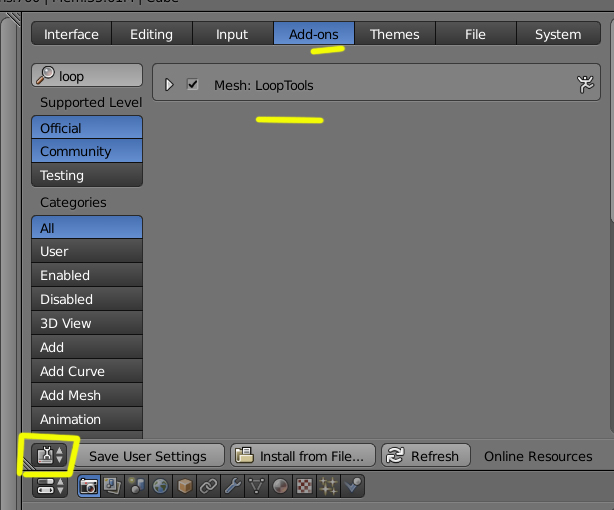Switch to the Input tab

pyautogui.click(x=232, y=34)
